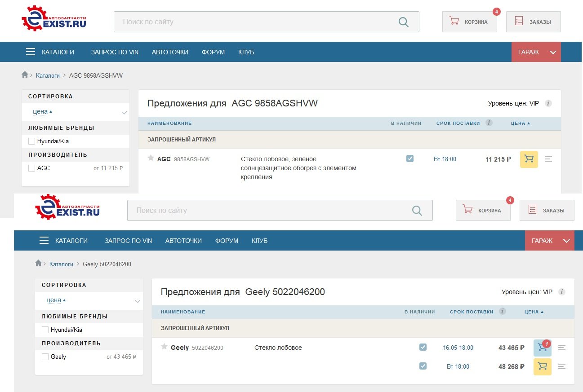The height and width of the screenshot is (392, 583).
Task: Follow Каталоги link in Geely breadcrumb
Action: click(61, 264)
